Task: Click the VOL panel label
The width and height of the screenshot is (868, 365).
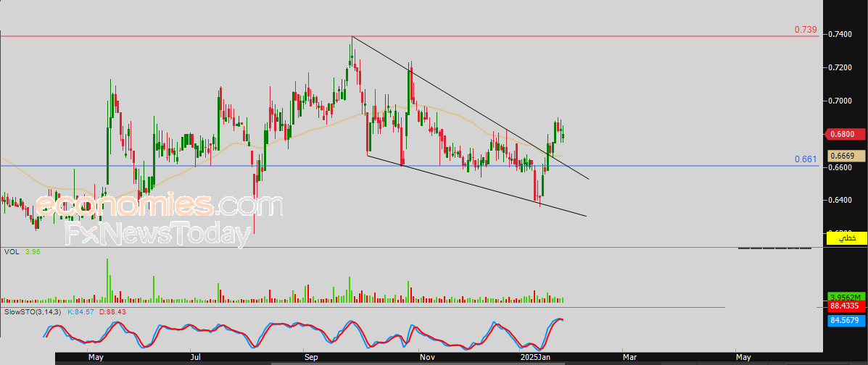Action: pos(12,251)
